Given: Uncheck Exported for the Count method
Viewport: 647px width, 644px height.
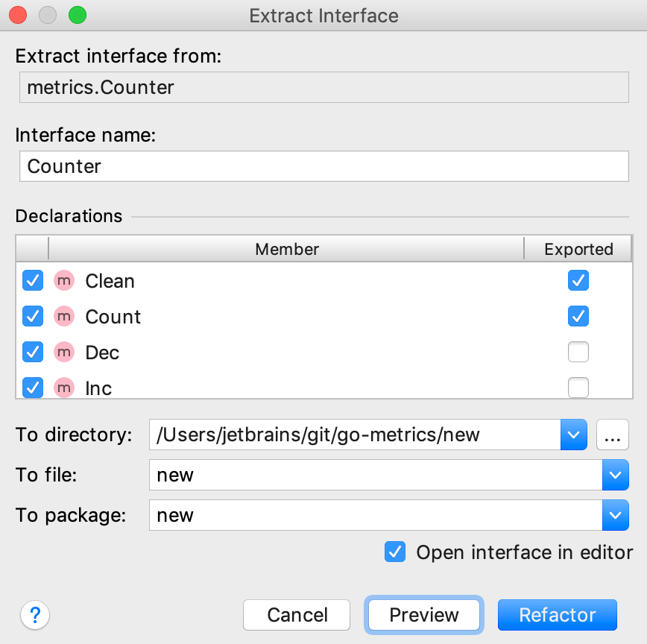Looking at the screenshot, I should [578, 317].
